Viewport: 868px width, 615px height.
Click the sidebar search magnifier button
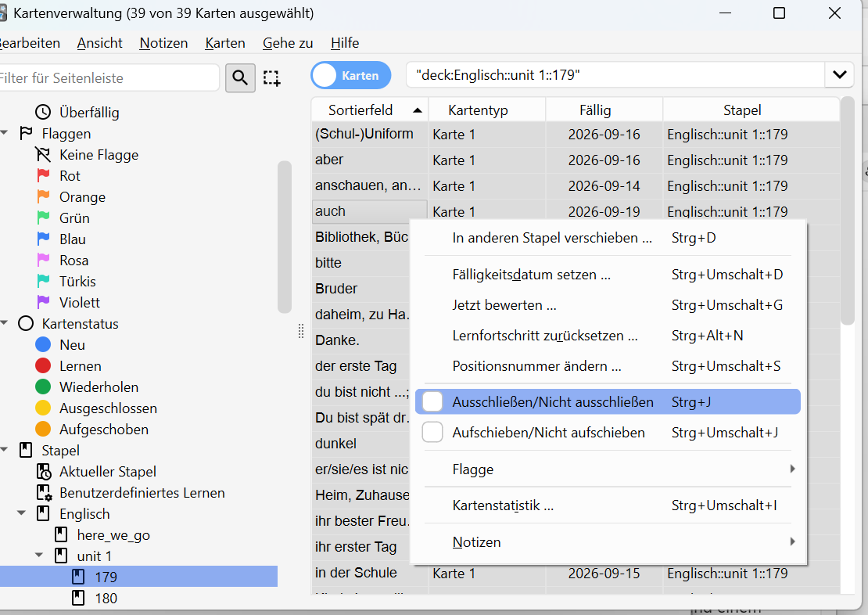click(240, 77)
